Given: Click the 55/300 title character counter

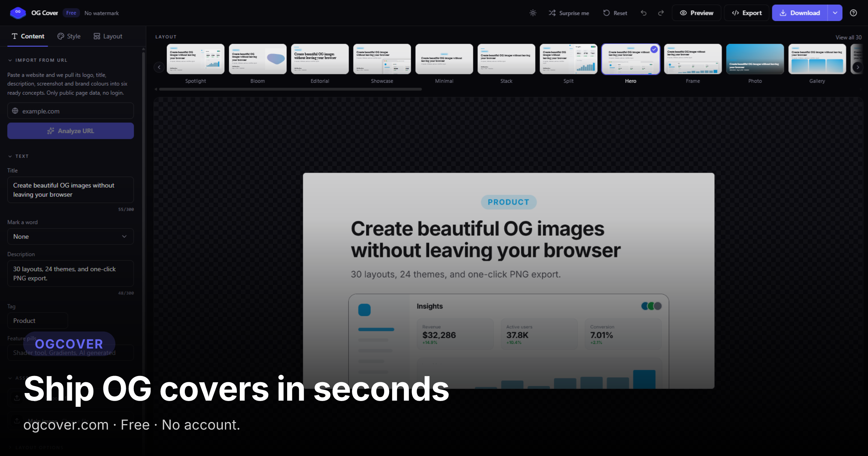Looking at the screenshot, I should click(126, 210).
